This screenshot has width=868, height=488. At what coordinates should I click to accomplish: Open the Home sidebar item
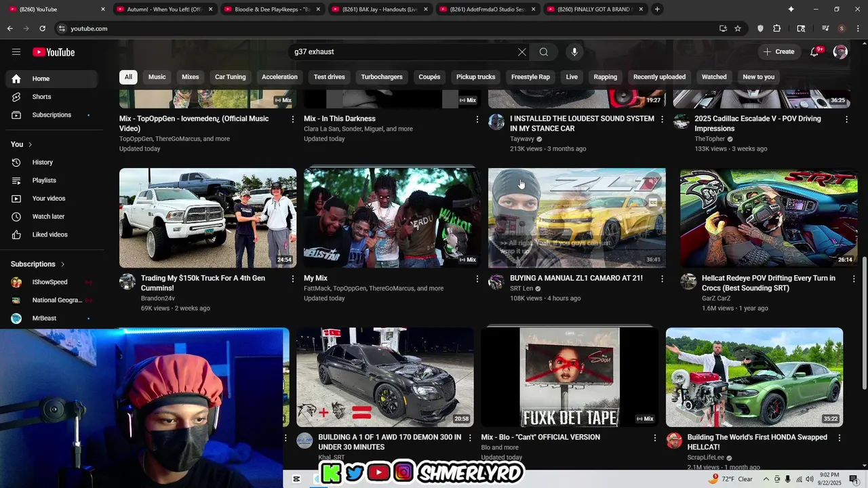click(52, 79)
